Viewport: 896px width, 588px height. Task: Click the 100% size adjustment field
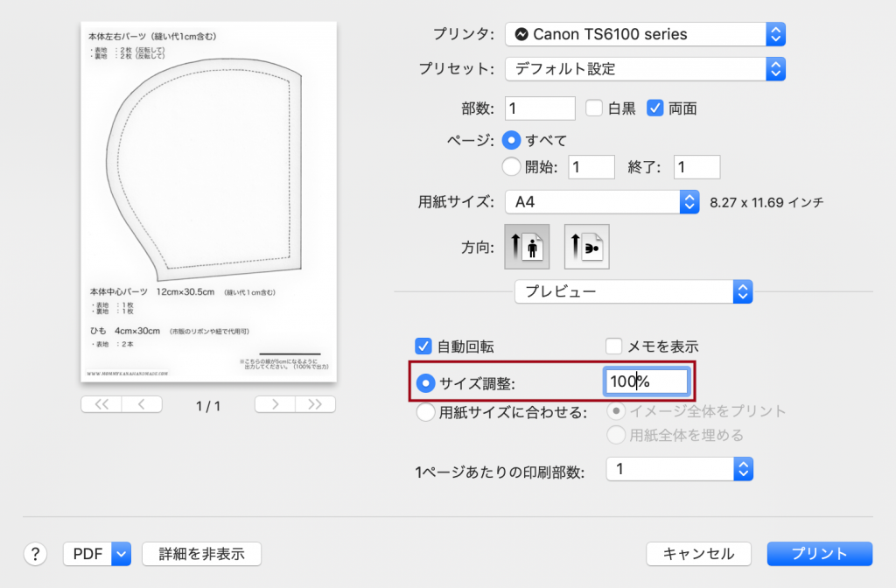pyautogui.click(x=647, y=381)
